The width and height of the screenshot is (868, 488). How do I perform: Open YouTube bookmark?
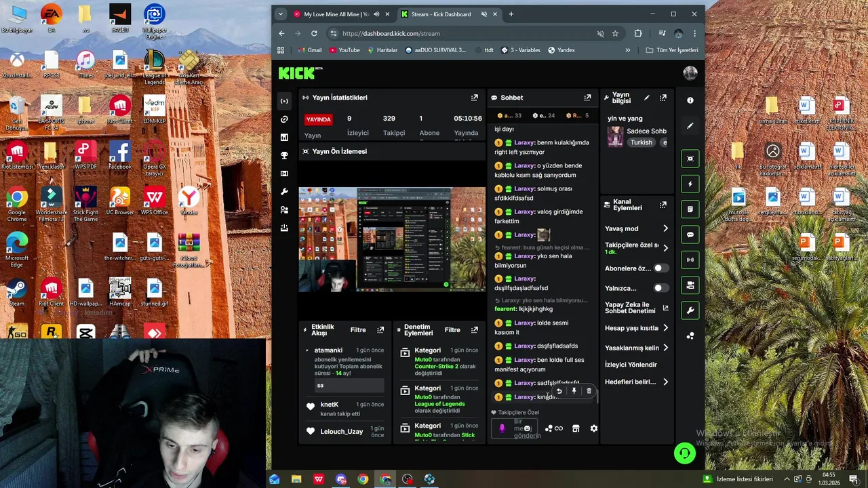344,50
